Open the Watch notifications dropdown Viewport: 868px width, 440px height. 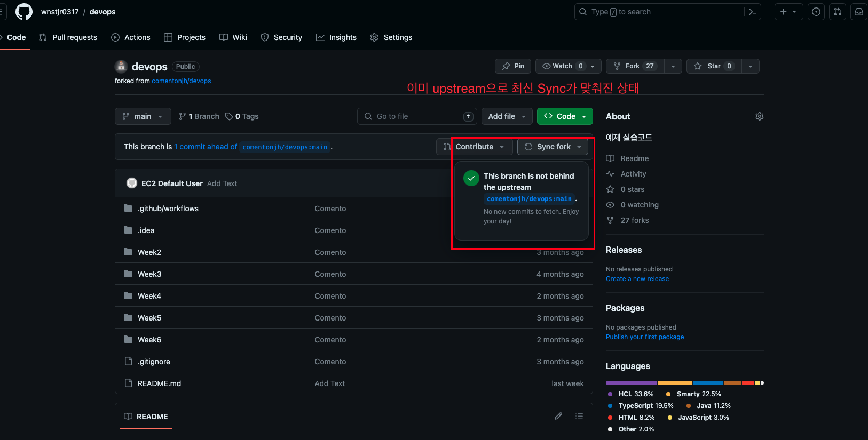click(568, 66)
